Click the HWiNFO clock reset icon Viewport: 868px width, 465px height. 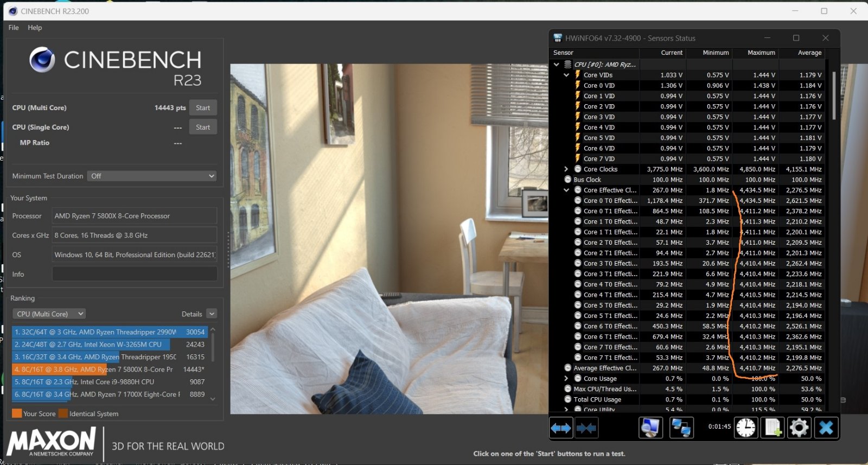point(746,428)
